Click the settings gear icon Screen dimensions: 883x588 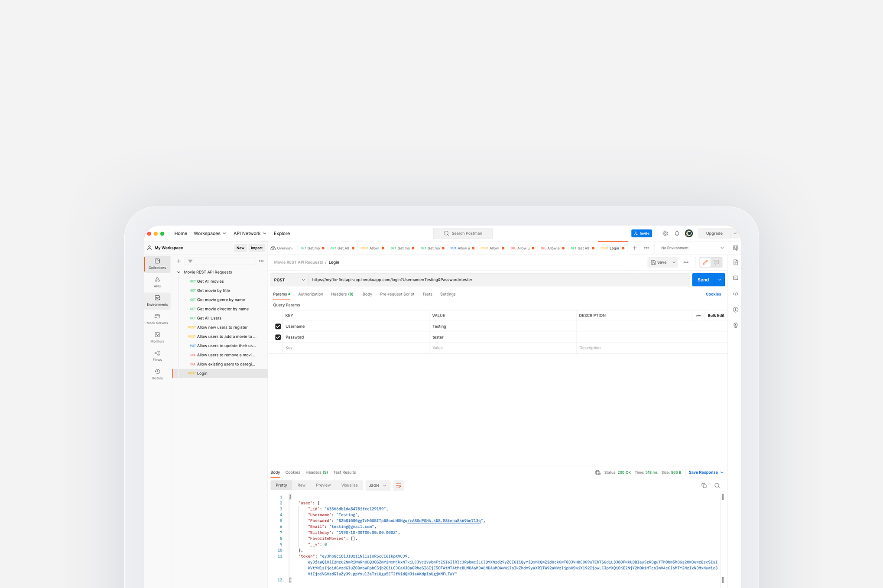click(665, 233)
